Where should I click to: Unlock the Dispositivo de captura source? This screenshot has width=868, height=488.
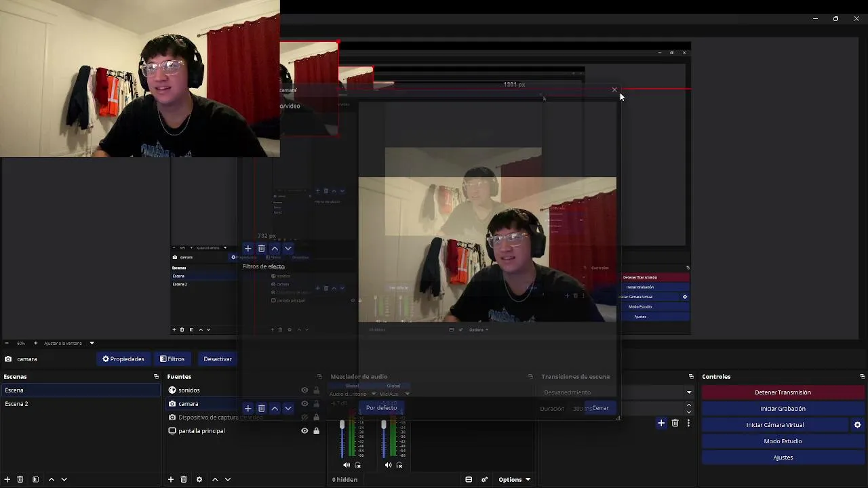[x=316, y=418]
